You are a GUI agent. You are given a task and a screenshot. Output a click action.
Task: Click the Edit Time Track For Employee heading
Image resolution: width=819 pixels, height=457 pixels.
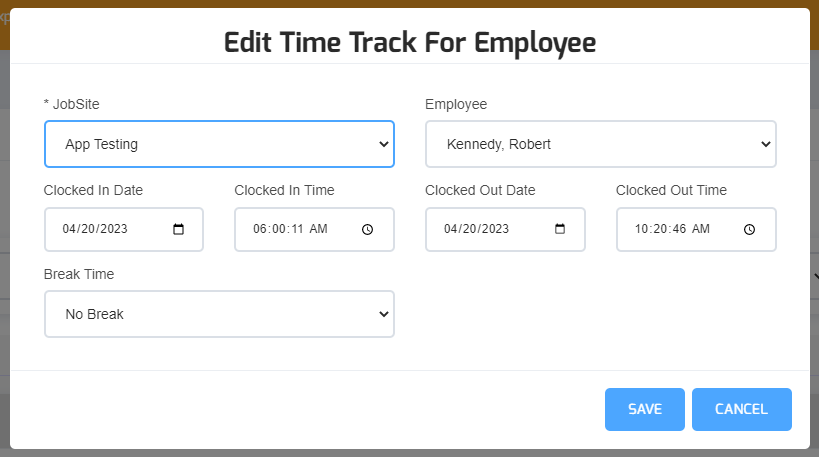click(x=410, y=42)
